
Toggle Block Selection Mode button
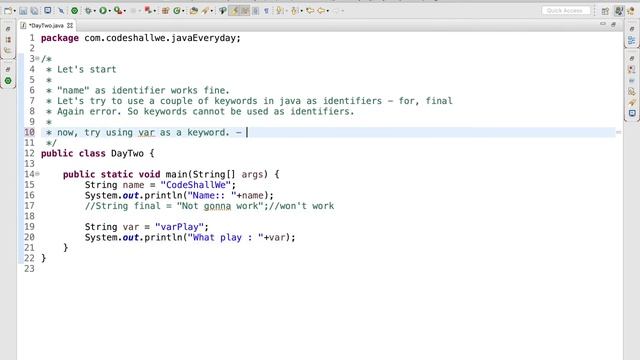256,11
